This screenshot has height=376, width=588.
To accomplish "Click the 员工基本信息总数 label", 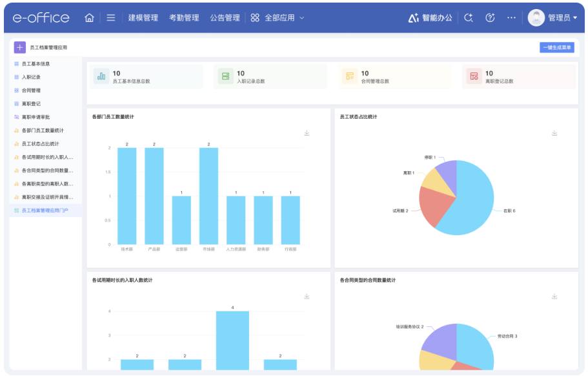I will click(x=131, y=81).
